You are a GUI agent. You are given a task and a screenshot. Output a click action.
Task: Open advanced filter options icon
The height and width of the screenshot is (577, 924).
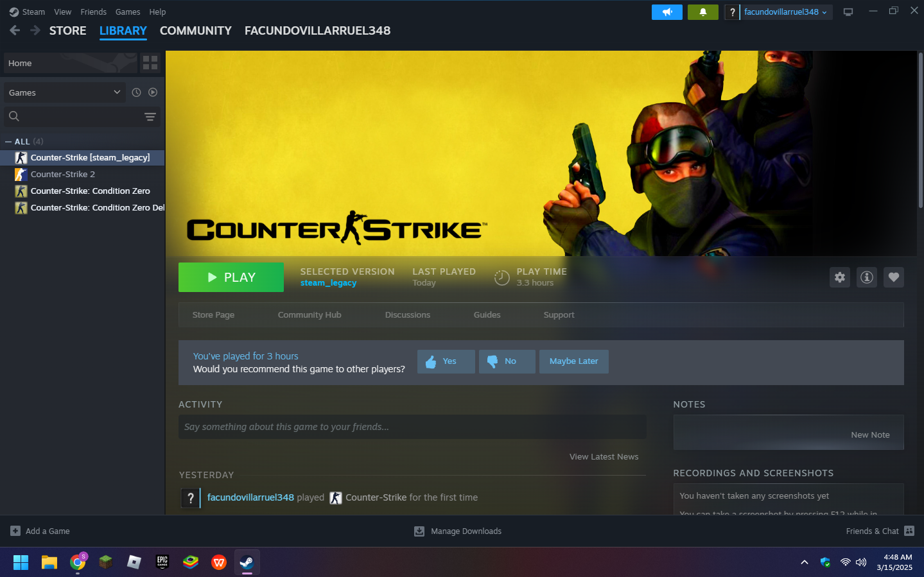150,117
